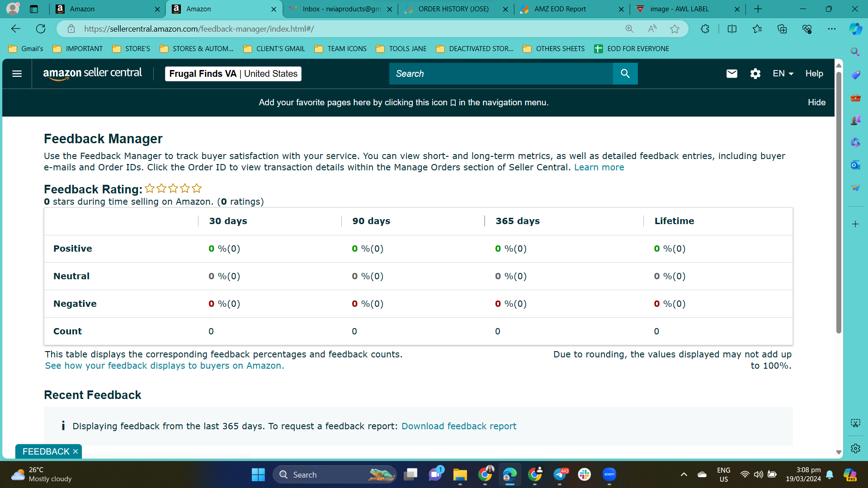Screen dimensions: 868x488
Task: Close the FEEDBACK floating tab
Action: 75,451
